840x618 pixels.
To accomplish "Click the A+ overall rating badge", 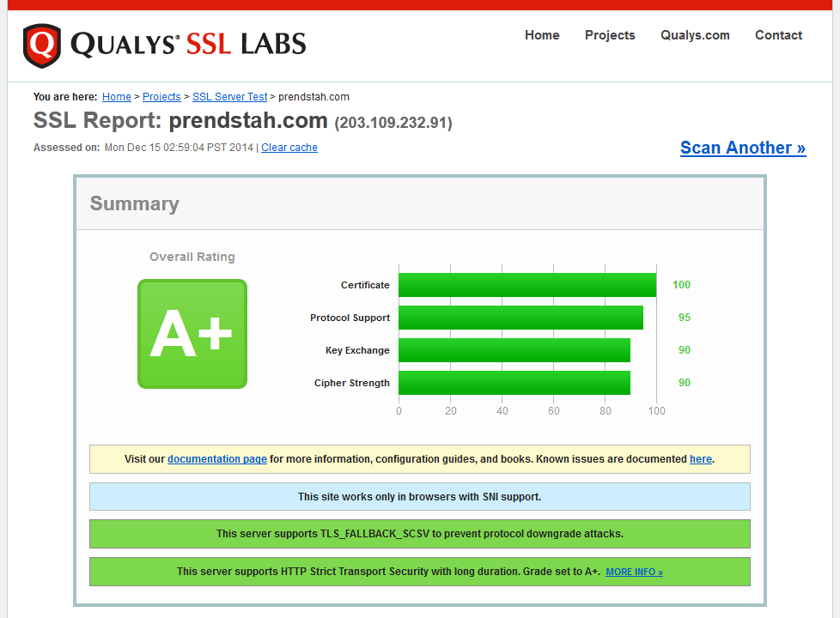I will tap(192, 334).
